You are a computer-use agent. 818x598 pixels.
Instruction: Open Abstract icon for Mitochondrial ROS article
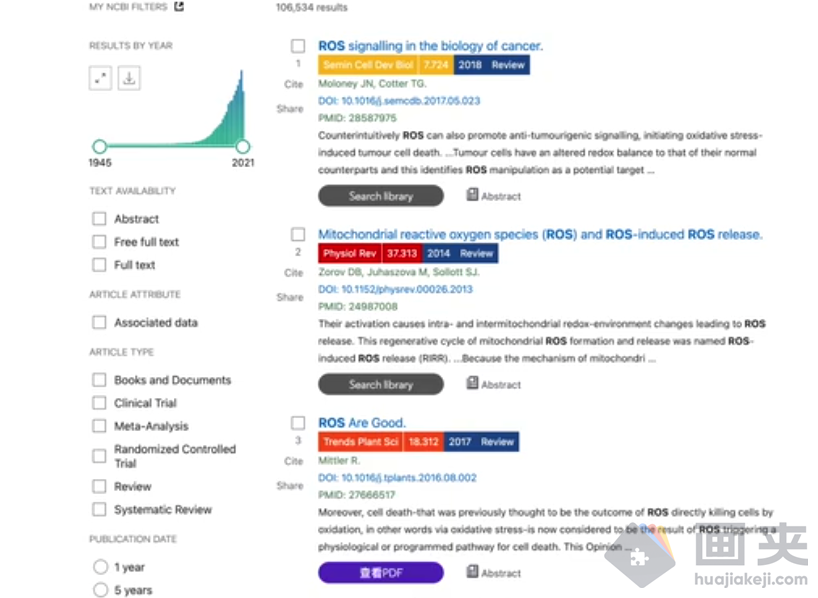tap(473, 384)
